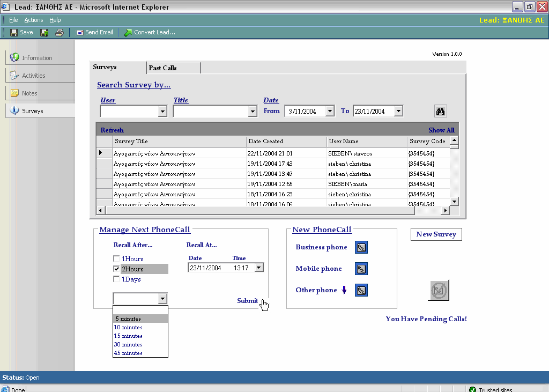Click the grid's scroll up arrow
The image size is (549, 392).
coord(454,140)
